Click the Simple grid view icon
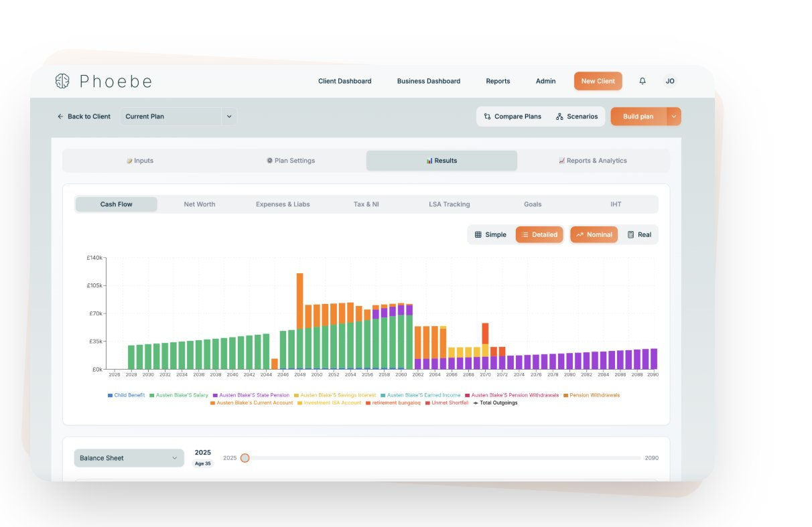Viewport: 812px width, 527px height. [480, 234]
